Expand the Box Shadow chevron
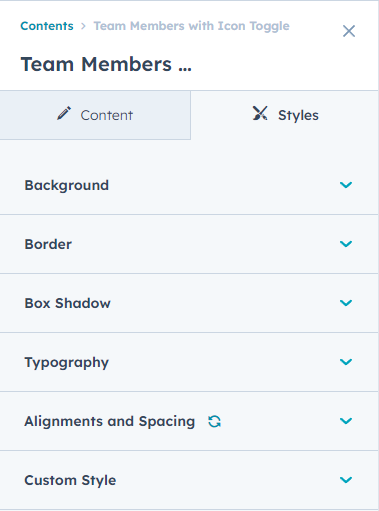The height and width of the screenshot is (511, 379). click(x=346, y=303)
